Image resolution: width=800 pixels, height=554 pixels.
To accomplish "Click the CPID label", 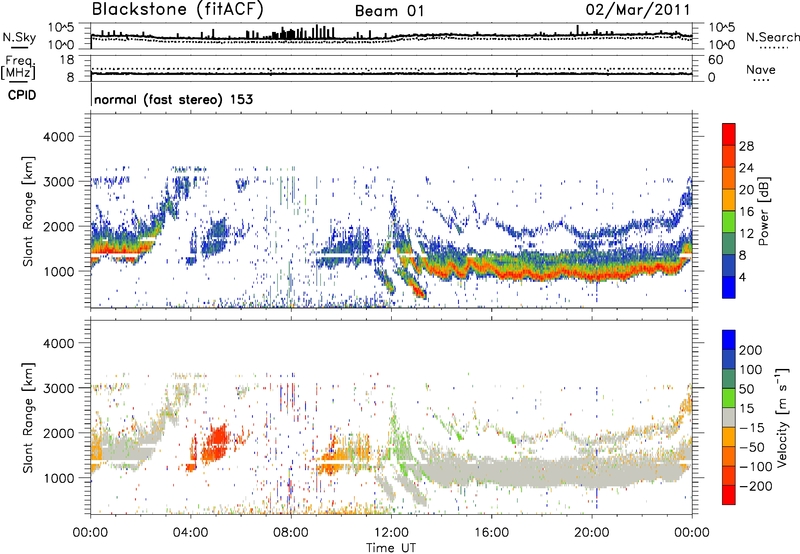I will (22, 95).
